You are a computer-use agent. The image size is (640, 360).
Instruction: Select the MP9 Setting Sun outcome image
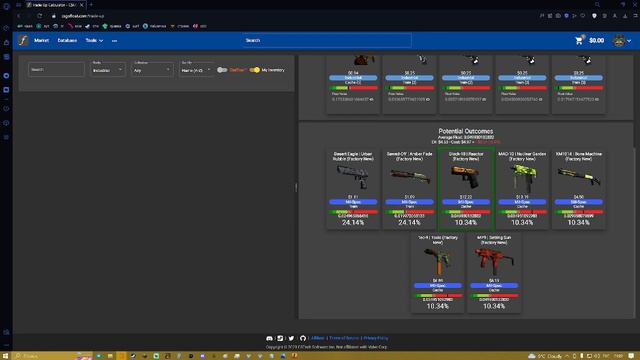(x=494, y=261)
